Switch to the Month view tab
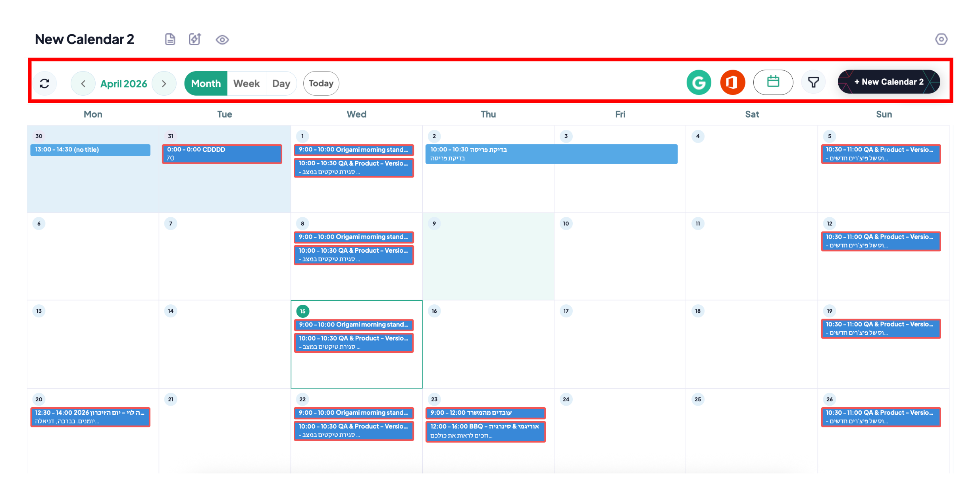Viewport: 980px width, 497px height. coord(206,83)
